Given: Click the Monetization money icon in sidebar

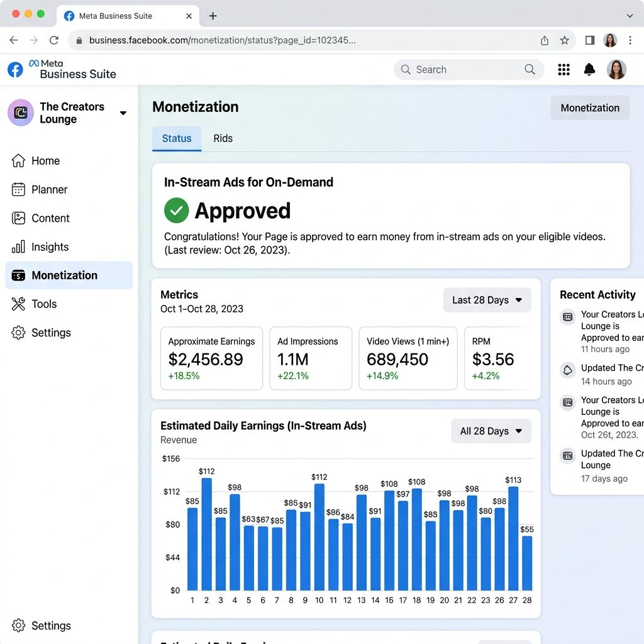Looking at the screenshot, I should (x=18, y=275).
